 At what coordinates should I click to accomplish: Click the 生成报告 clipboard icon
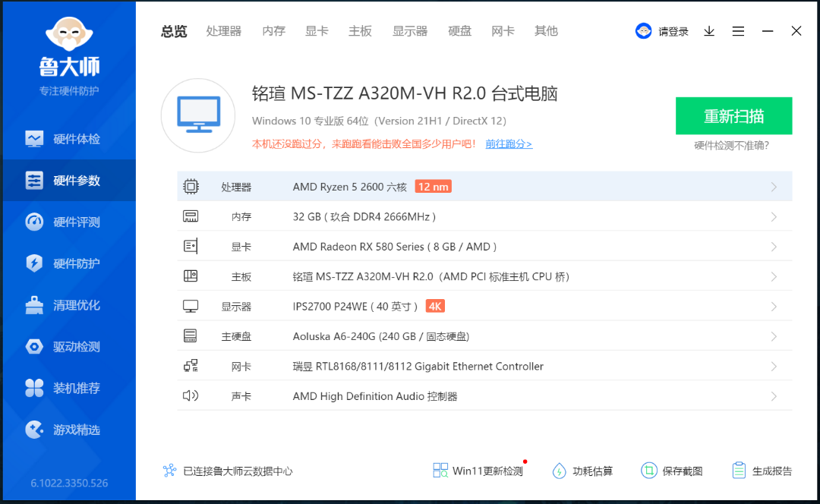[x=739, y=471]
